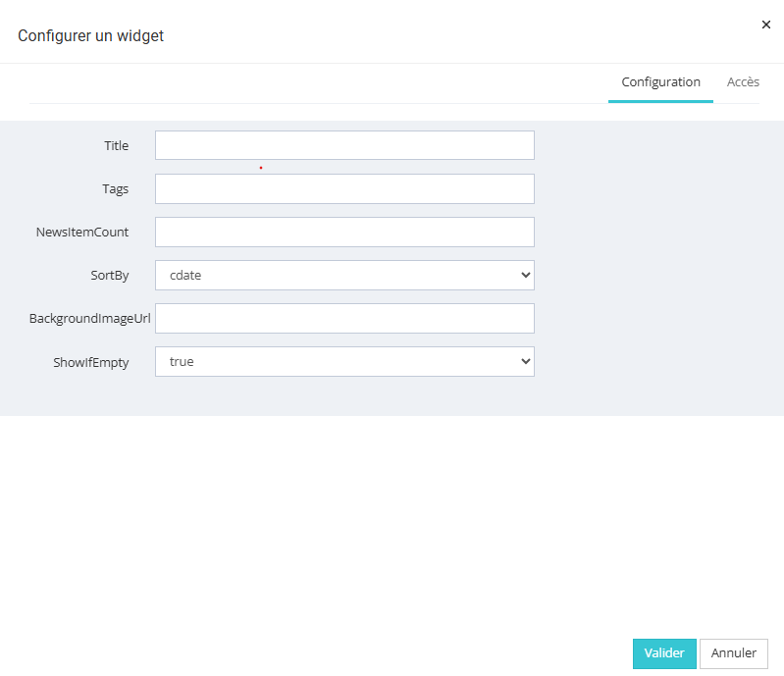
Task: Click the SortBy label text
Action: point(109,276)
